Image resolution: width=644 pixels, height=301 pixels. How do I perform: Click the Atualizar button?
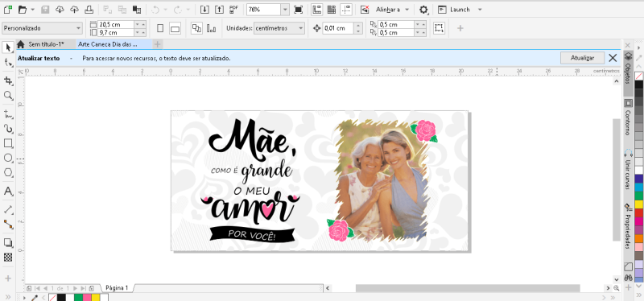click(x=582, y=58)
